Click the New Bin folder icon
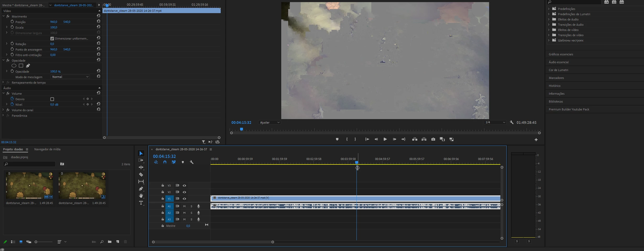Screen dimensions: 644x251 110,242
